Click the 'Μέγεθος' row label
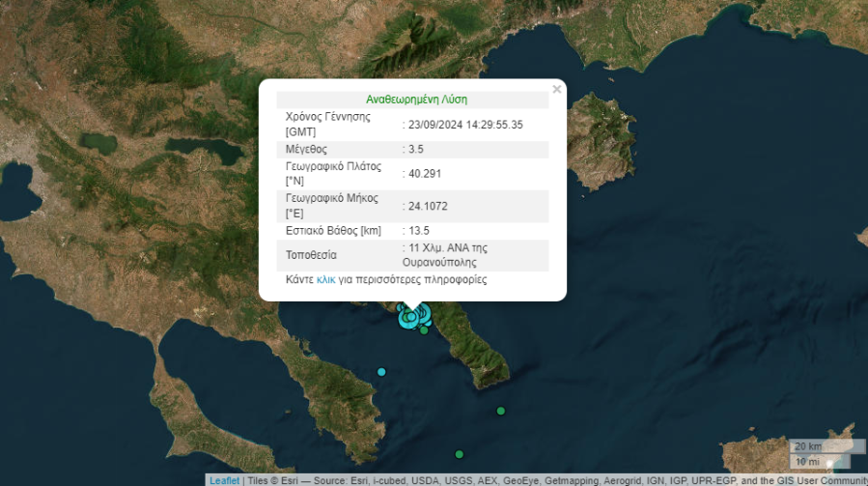868x486 pixels. click(x=307, y=150)
